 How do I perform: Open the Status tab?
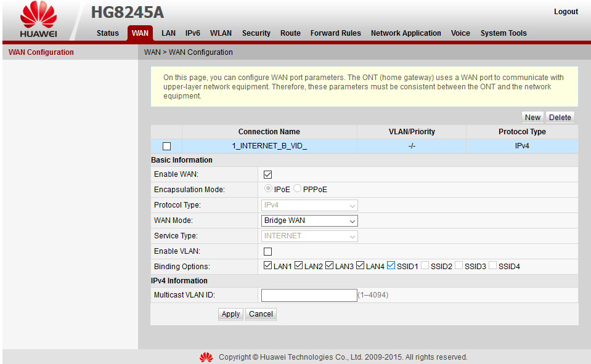107,33
